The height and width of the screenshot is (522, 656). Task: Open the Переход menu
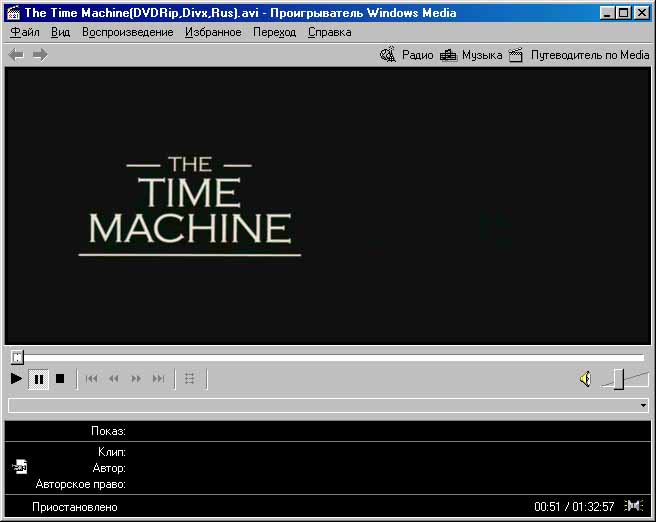[274, 32]
